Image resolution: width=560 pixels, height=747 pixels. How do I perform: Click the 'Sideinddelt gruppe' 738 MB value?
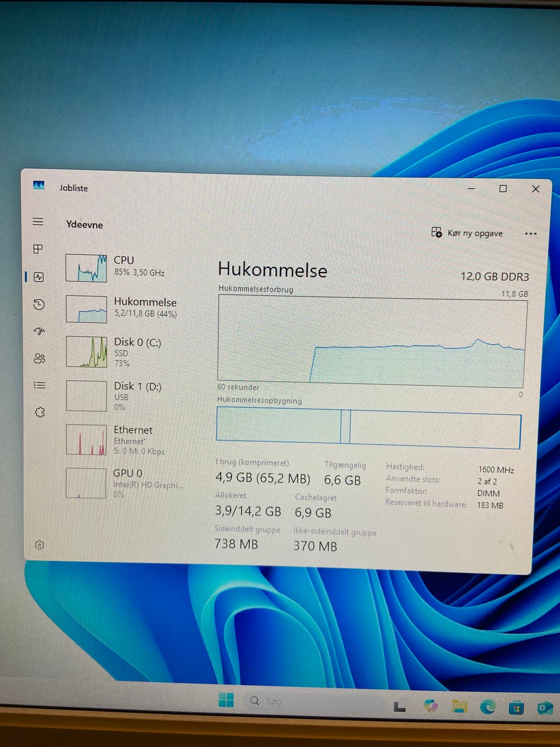(236, 544)
